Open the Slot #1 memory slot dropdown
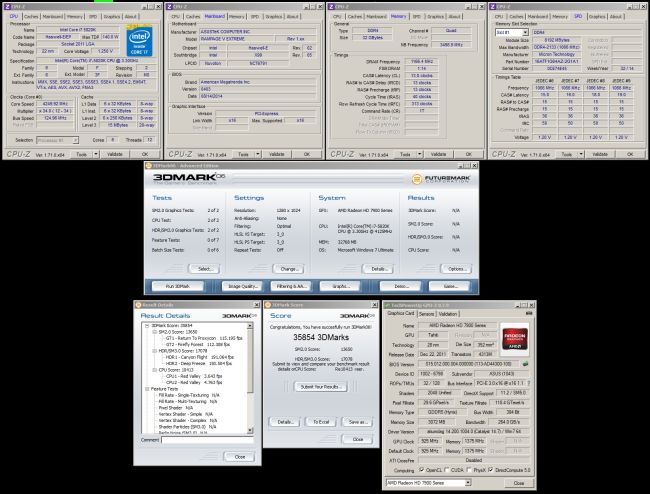This screenshot has height=494, width=650. tap(525, 32)
